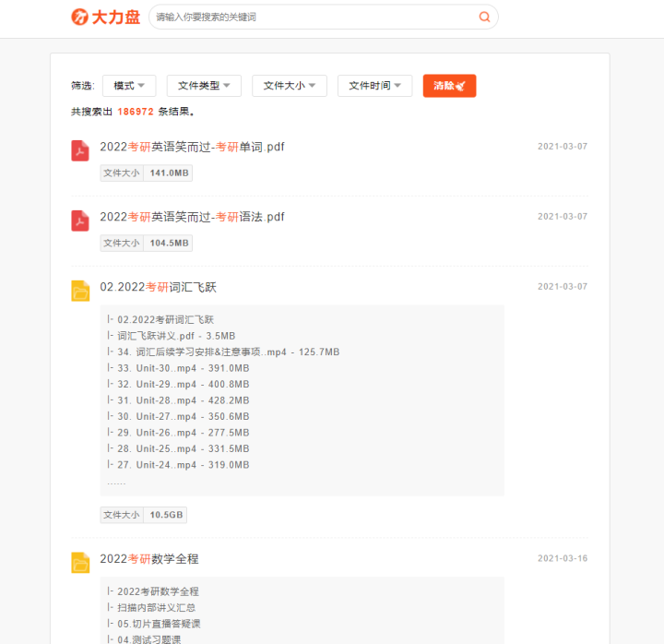This screenshot has height=644, width=664.
Task: Click PDF icon for 考研单词.pdf
Action: coord(80,150)
